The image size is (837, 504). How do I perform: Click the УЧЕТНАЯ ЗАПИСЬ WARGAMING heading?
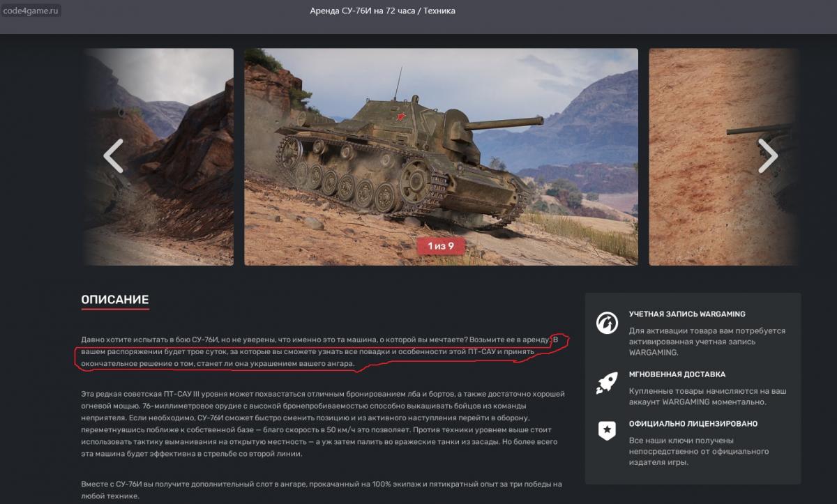(x=687, y=314)
